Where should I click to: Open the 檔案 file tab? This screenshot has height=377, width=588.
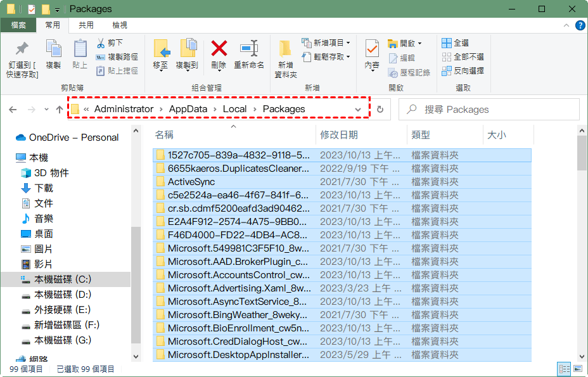(18, 25)
